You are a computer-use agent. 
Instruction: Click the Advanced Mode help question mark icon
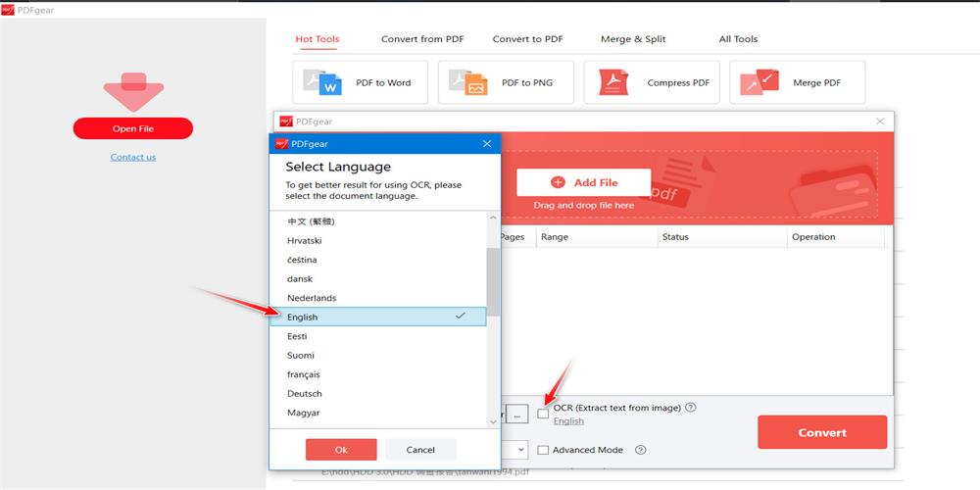tap(640, 450)
